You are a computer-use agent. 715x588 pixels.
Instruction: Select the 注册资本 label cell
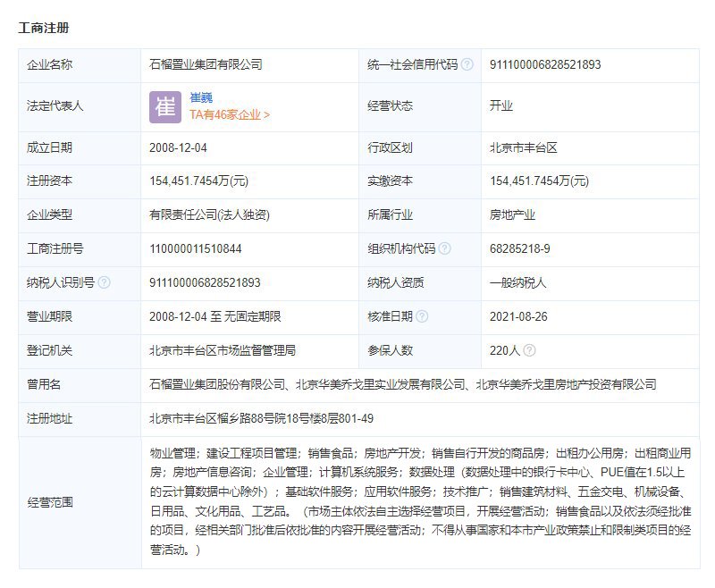(80, 181)
